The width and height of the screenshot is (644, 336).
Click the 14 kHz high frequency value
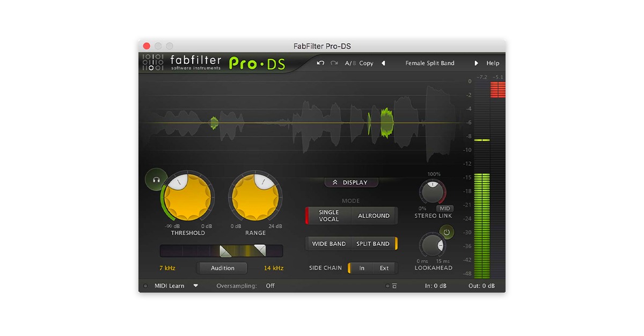click(x=274, y=268)
